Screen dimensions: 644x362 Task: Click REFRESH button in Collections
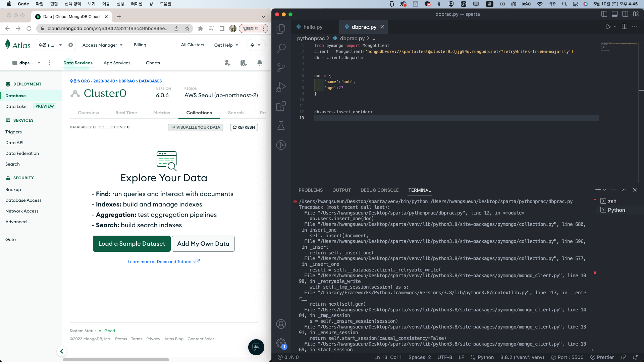[x=244, y=127]
